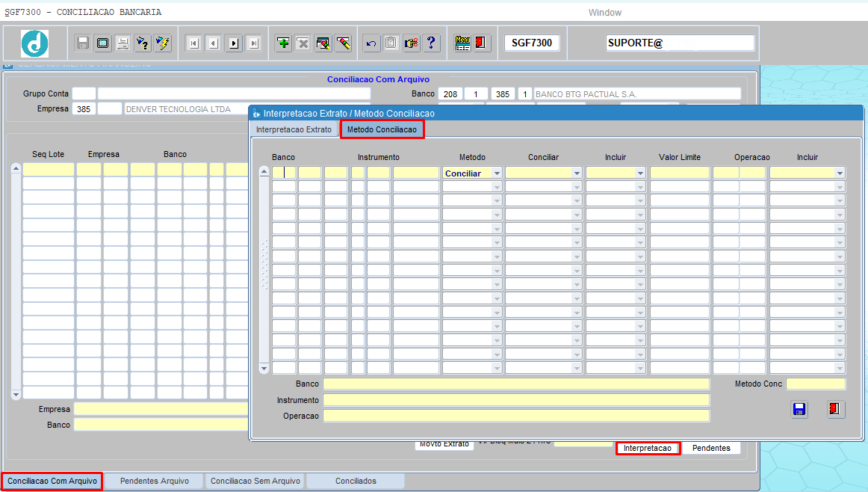The image size is (868, 492).
Task: Click the yellow Empresa field below the list
Action: point(161,410)
